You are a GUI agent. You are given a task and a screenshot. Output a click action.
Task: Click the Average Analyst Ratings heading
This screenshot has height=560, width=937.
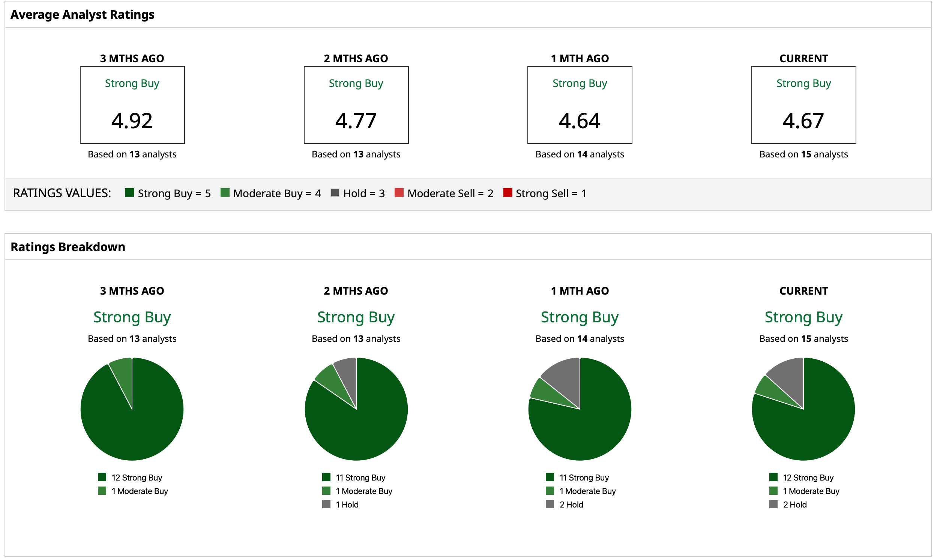point(82,15)
